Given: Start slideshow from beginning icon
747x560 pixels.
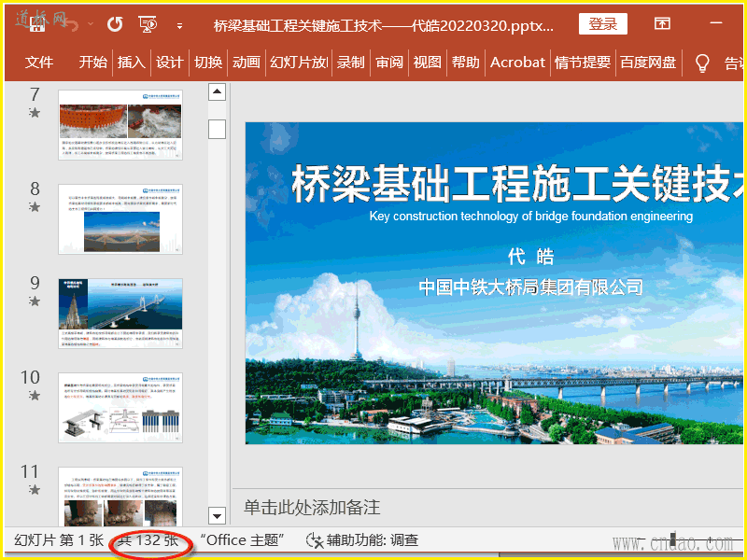Looking at the screenshot, I should [148, 24].
